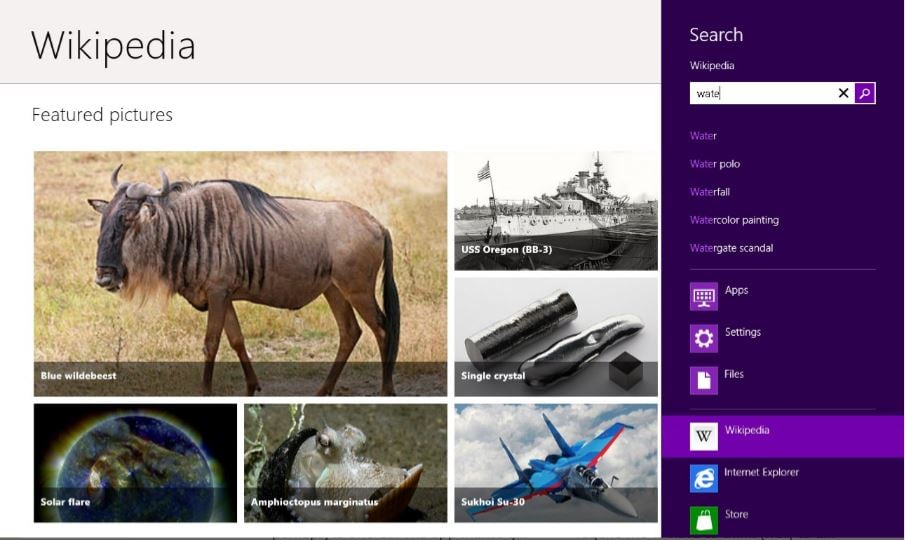905x540 pixels.
Task: Open the Amphioctopus marginatus picture
Action: click(x=345, y=463)
